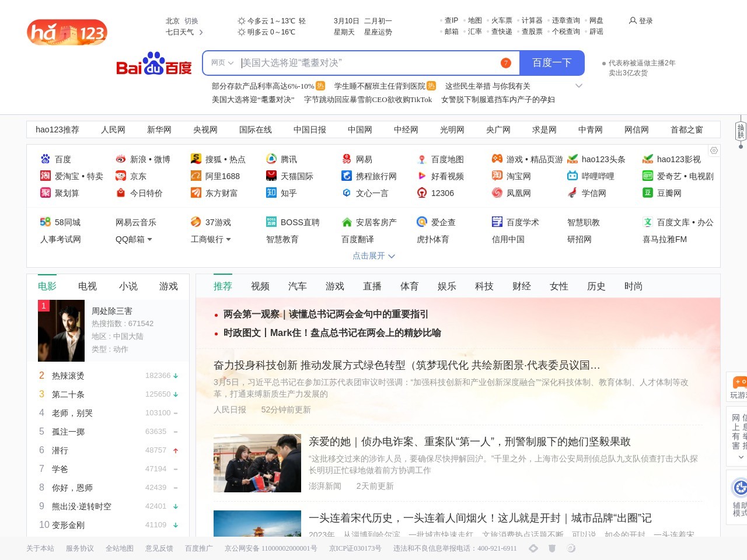
Task: Open the QQ邮箱 dropdown arrow
Action: click(149, 240)
